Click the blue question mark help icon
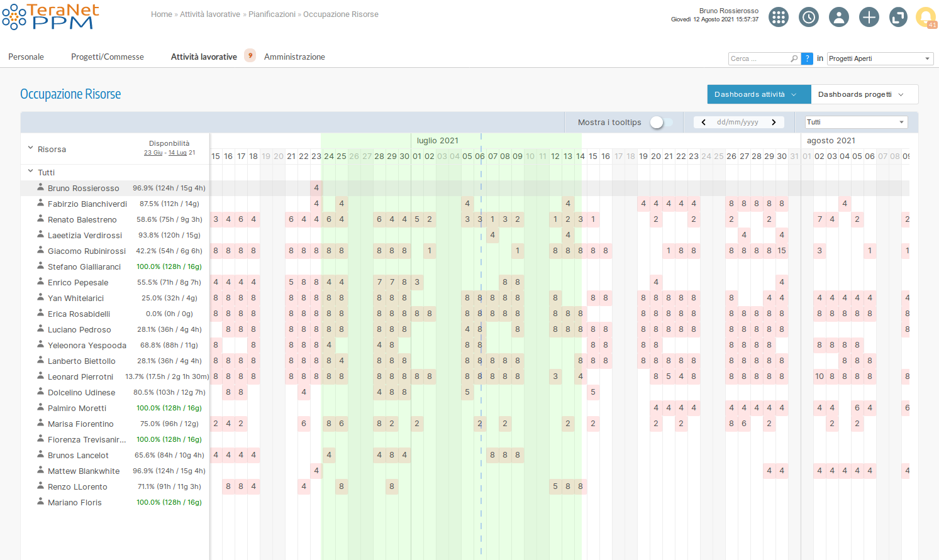Image resolution: width=939 pixels, height=560 pixels. tap(807, 58)
